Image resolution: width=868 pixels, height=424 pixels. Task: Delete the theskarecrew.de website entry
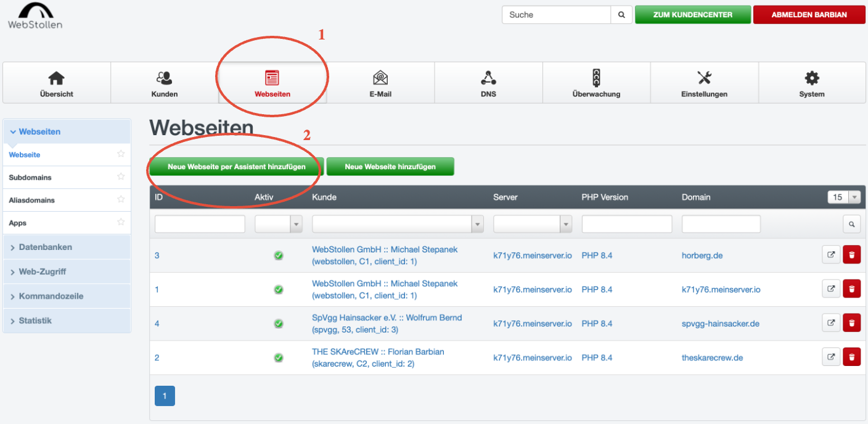[851, 357]
